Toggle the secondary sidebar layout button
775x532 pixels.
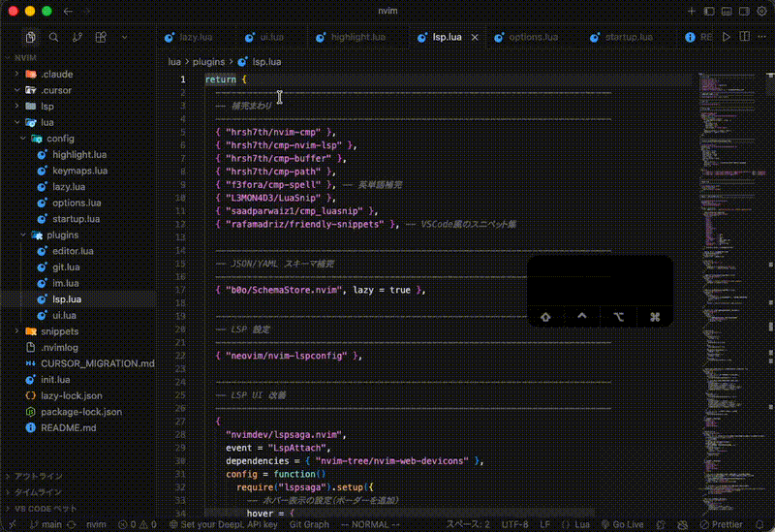tap(744, 11)
